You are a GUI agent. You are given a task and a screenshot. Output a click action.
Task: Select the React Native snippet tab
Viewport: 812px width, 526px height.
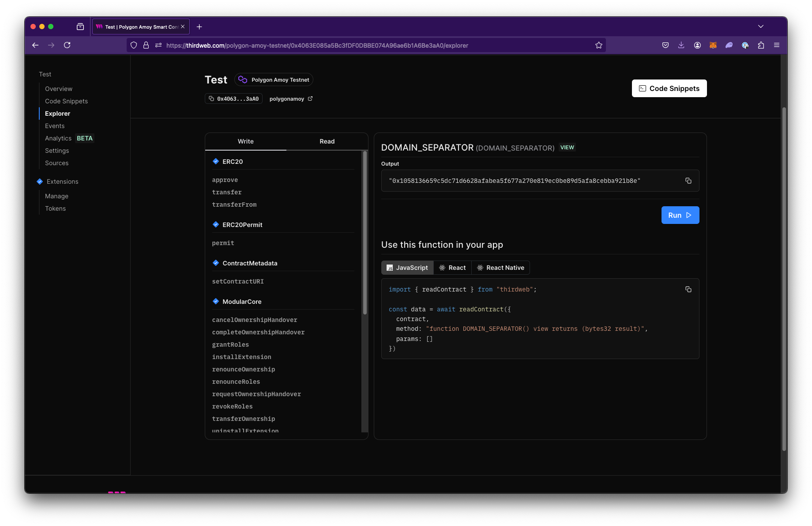[x=501, y=268]
